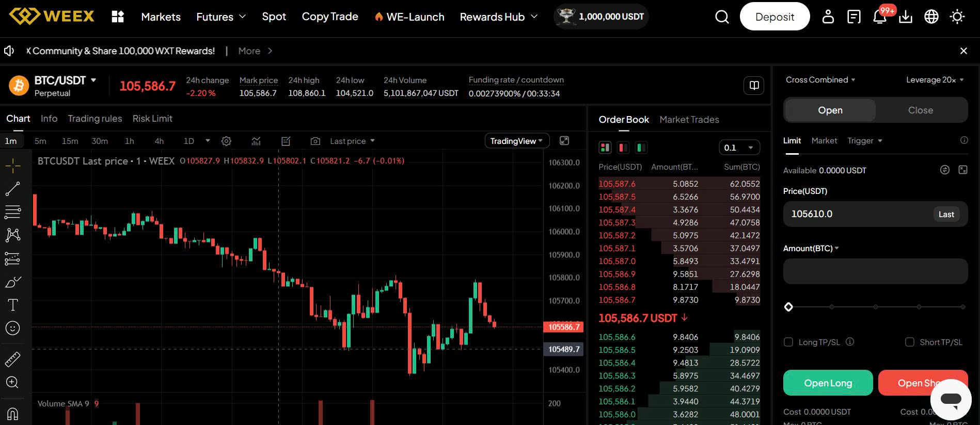
Task: Click the Open Long button
Action: tap(828, 383)
